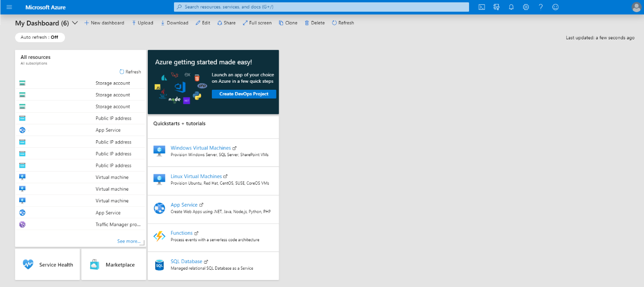644x287 pixels.
Task: Click 'Provision Ubuntu, Red Hat, CentOS' description
Action: [220, 183]
